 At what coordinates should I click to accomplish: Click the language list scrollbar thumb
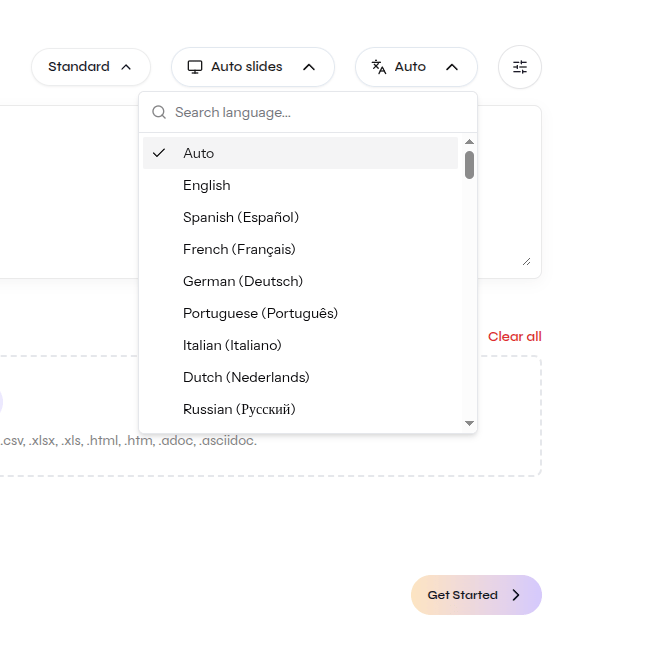(x=469, y=165)
